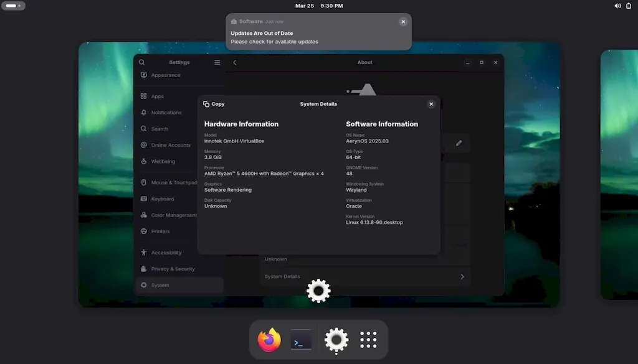Viewport: 638px width, 364px height.
Task: Open Privacy & Security settings
Action: point(179,269)
